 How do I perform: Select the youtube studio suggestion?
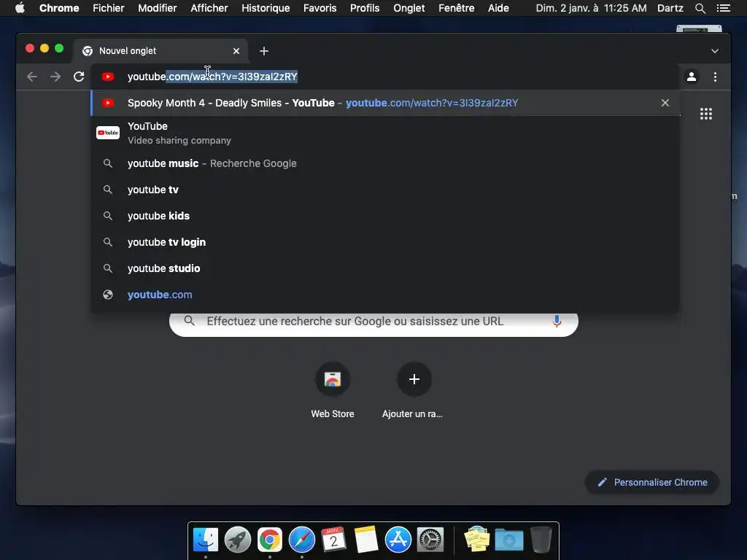[x=385, y=268]
